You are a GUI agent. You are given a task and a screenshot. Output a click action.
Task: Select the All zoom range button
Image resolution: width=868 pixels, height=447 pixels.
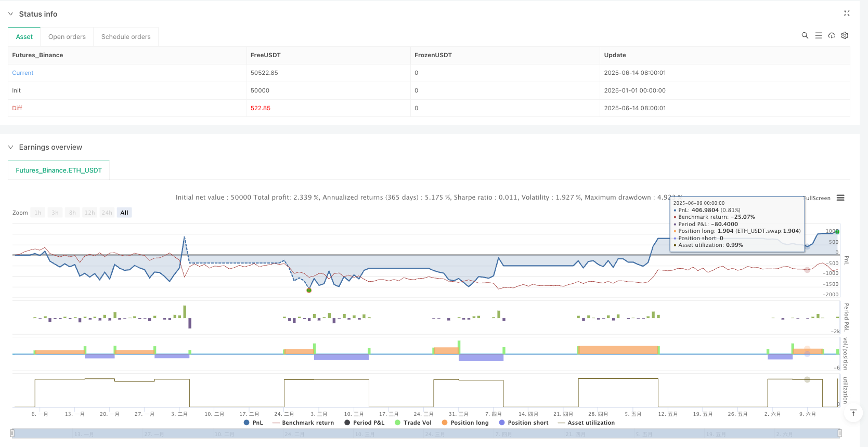tap(124, 213)
